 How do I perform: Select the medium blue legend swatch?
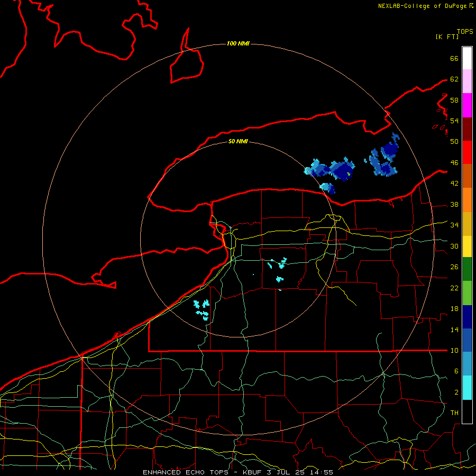click(467, 340)
